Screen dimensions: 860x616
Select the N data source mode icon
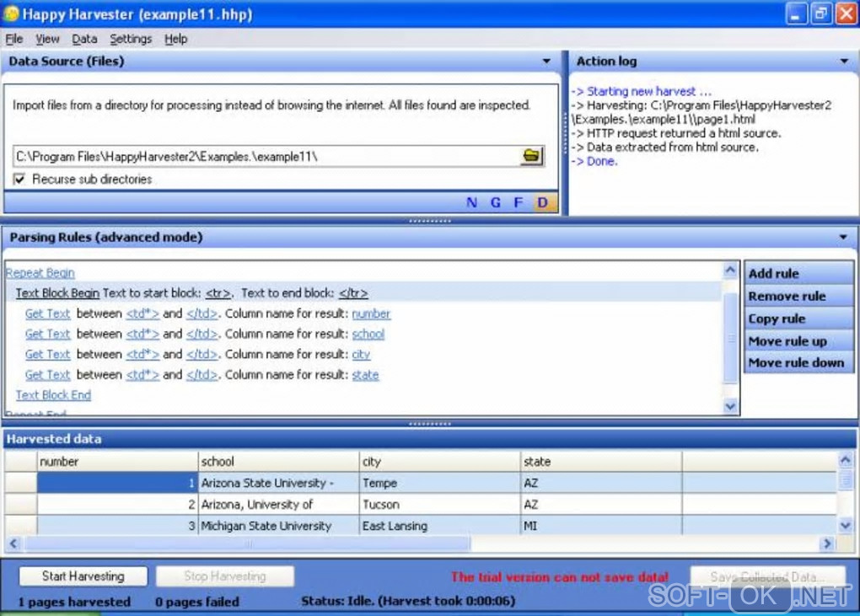[x=471, y=203]
